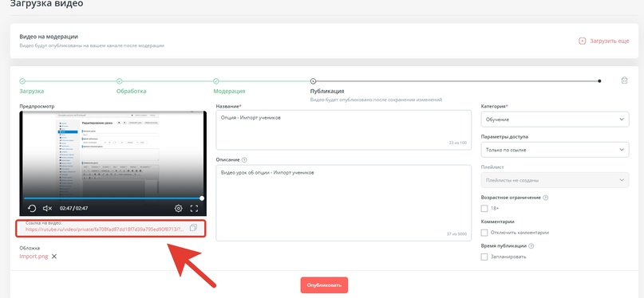
Task: Tick the Запланировать checkbox
Action: pos(484,257)
